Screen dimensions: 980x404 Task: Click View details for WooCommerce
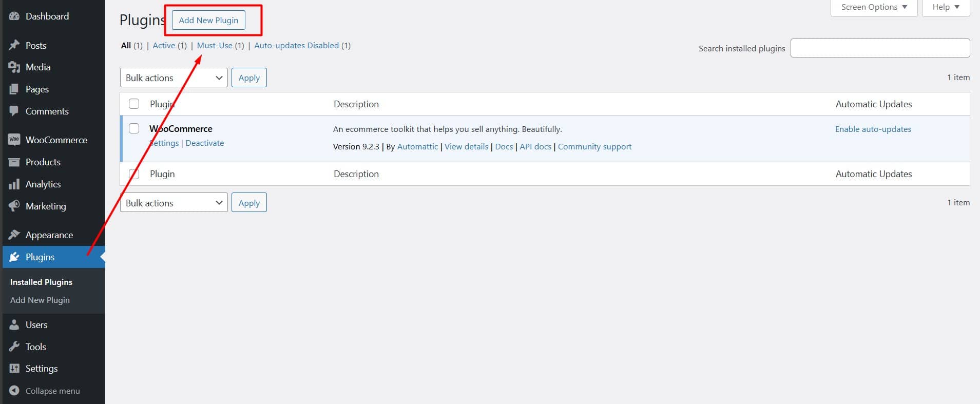[x=466, y=146]
